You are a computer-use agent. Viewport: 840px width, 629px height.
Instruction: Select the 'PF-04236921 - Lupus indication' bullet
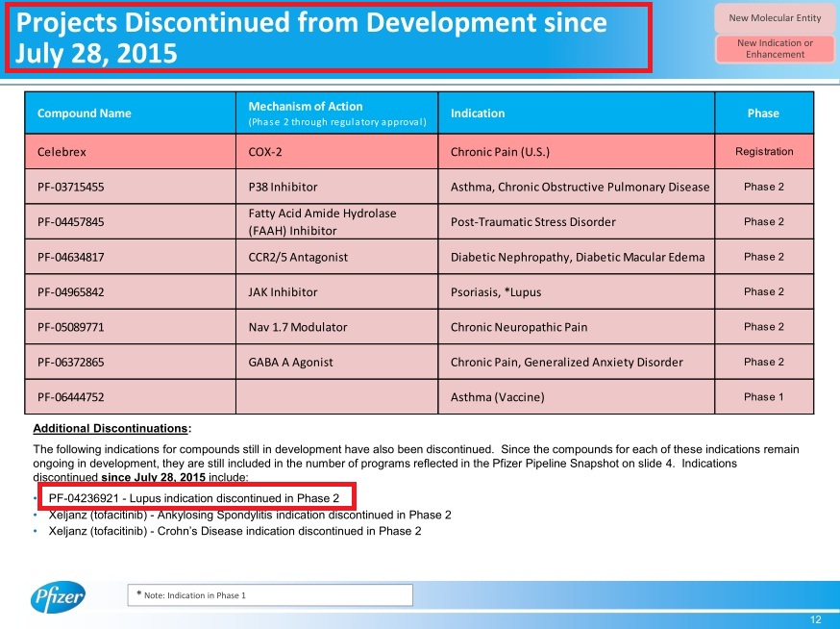point(194,498)
